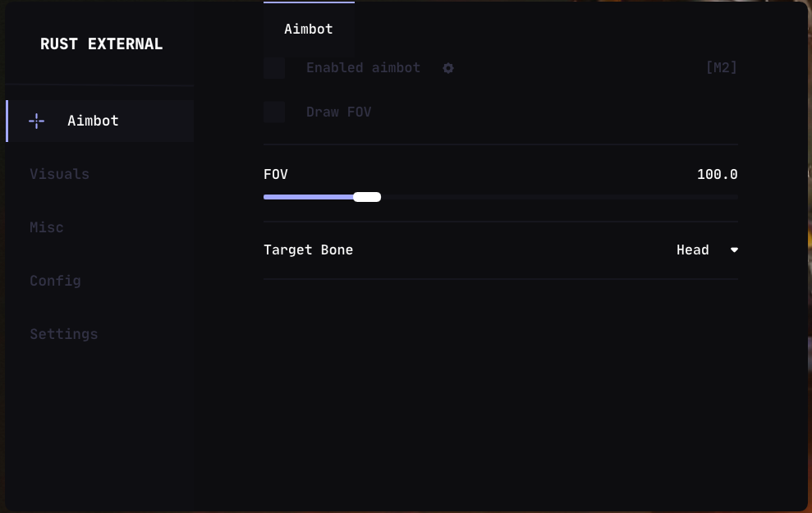
Task: Expand the chevron next to Head
Action: click(x=733, y=250)
